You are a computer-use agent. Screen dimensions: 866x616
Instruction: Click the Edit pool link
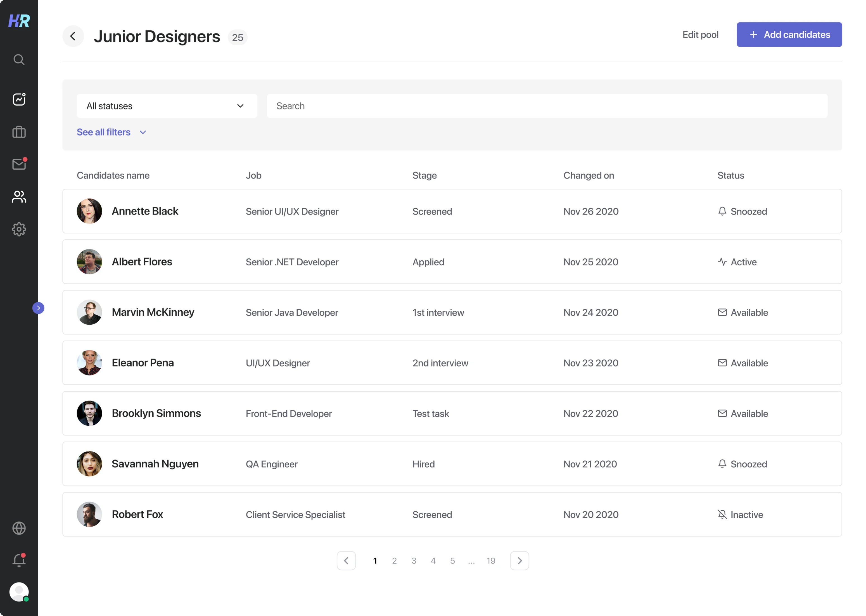click(700, 35)
